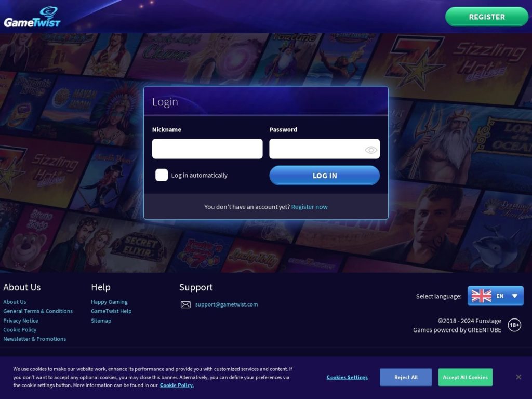The width and height of the screenshot is (532, 399).
Task: Click the UK flag icon
Action: [x=481, y=296]
